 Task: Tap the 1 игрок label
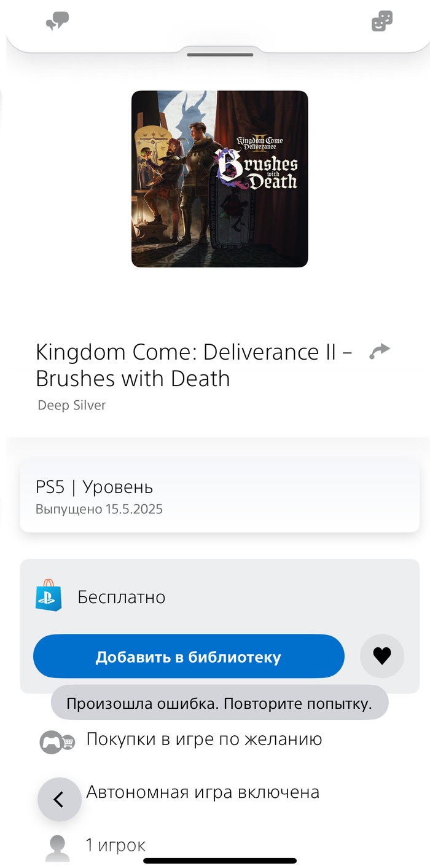(115, 845)
